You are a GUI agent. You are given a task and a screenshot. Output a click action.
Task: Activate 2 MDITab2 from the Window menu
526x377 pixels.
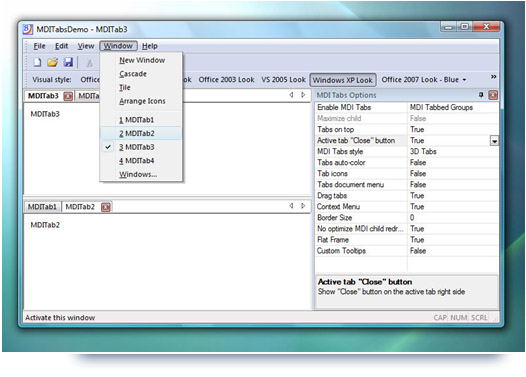pyautogui.click(x=141, y=133)
